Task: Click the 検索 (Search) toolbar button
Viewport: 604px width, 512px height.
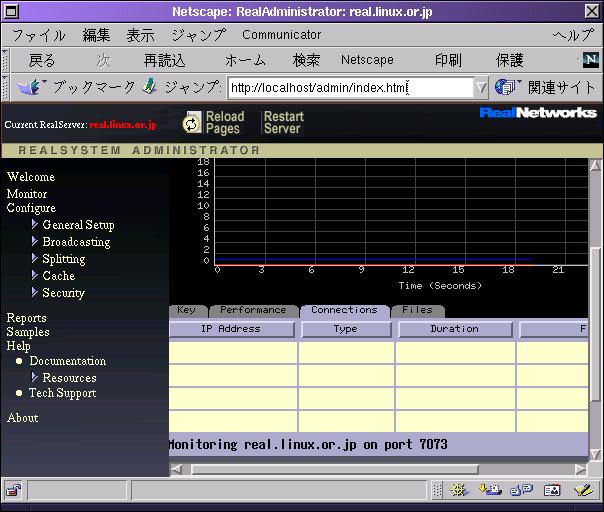Action: tap(306, 60)
